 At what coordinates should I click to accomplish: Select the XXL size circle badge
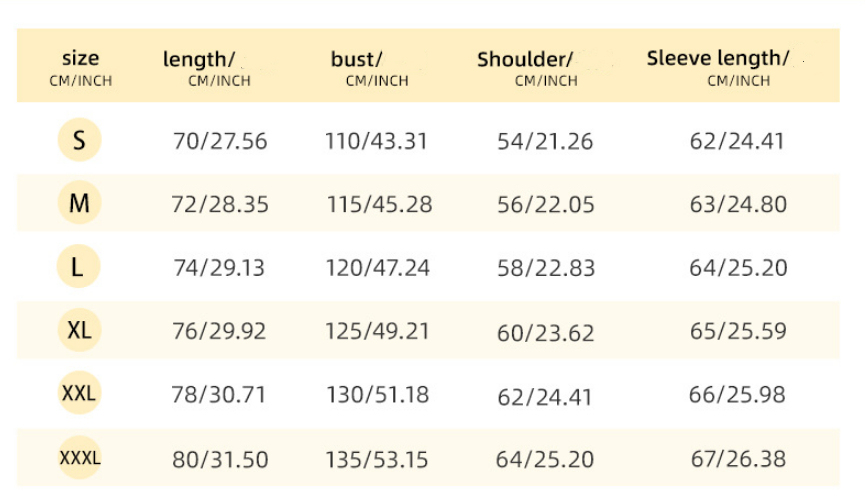79,394
